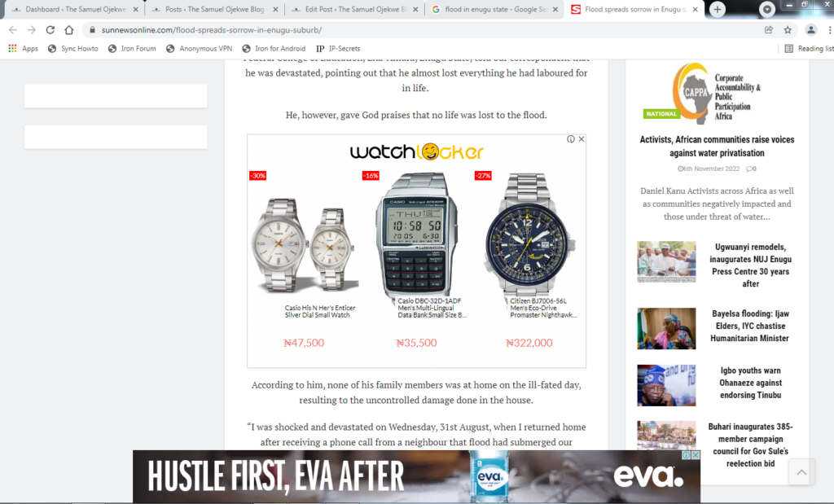
Task: Open the user profile avatar icon
Action: [x=810, y=30]
